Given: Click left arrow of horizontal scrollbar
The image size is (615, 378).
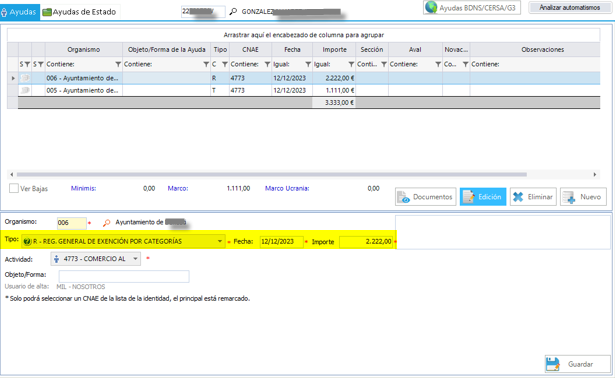Looking at the screenshot, I should point(11,174).
